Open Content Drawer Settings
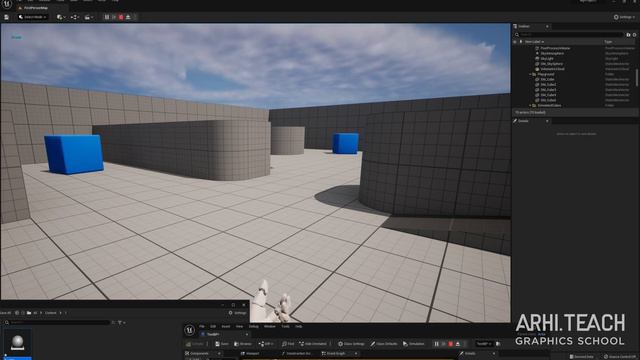 coord(238,313)
